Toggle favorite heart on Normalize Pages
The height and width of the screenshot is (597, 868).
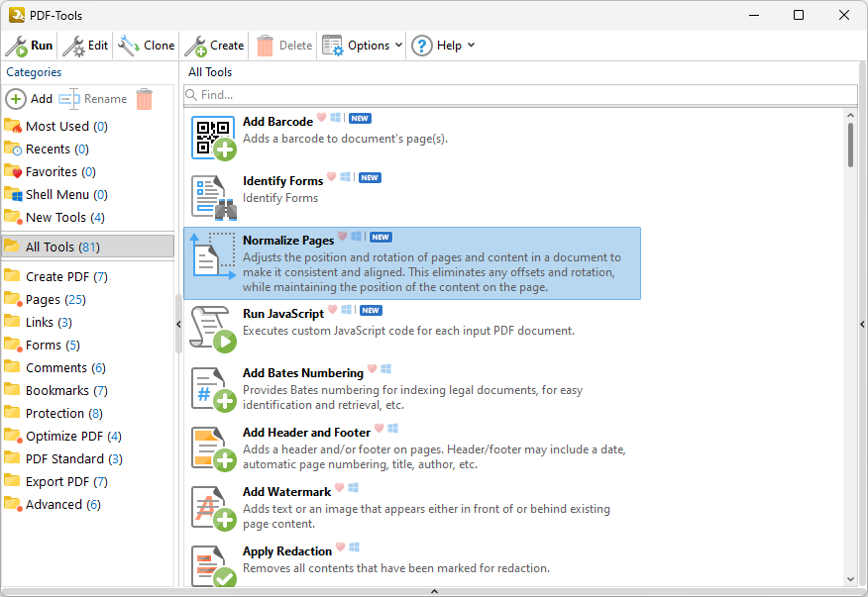(343, 237)
